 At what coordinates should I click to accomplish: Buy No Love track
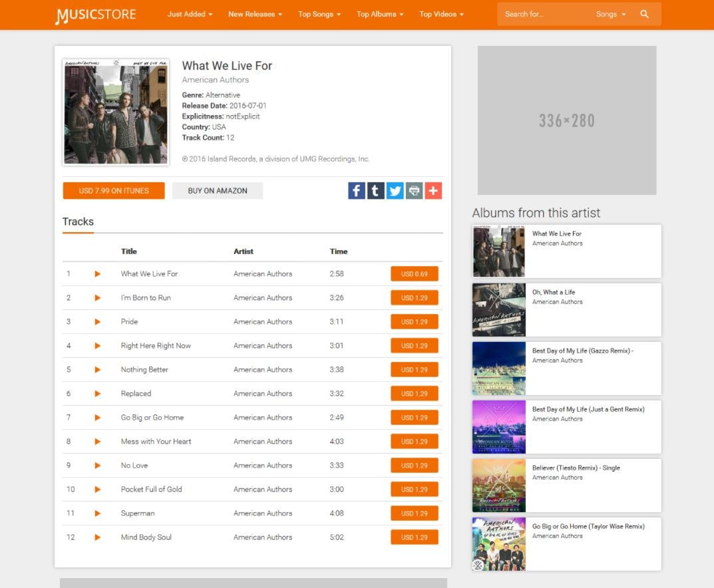(415, 466)
